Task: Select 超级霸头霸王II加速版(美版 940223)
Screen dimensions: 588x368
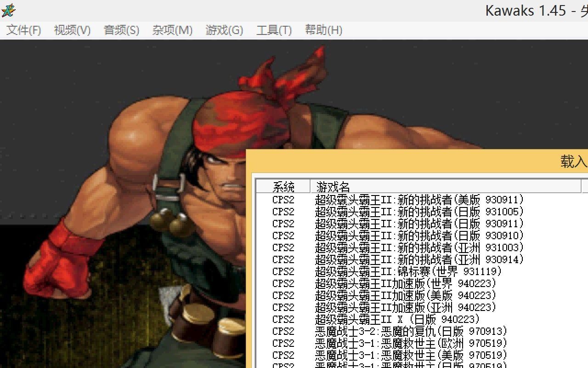Action: tap(406, 295)
